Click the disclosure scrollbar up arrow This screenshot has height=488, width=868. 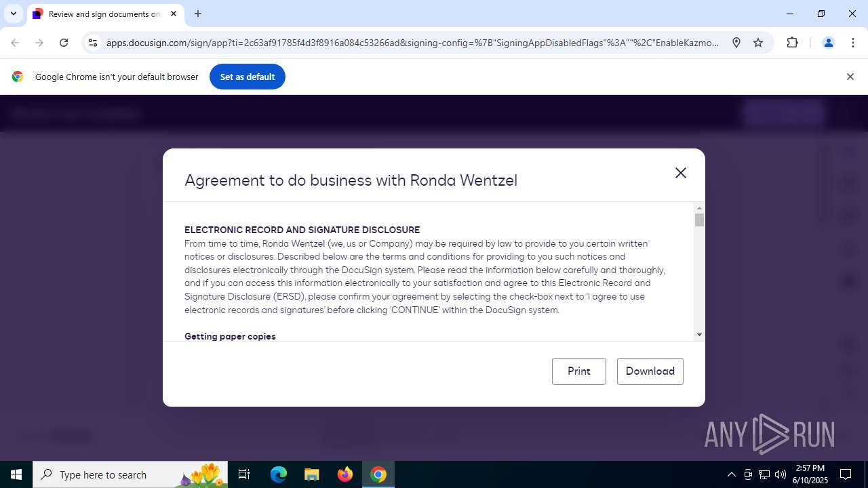pos(699,208)
